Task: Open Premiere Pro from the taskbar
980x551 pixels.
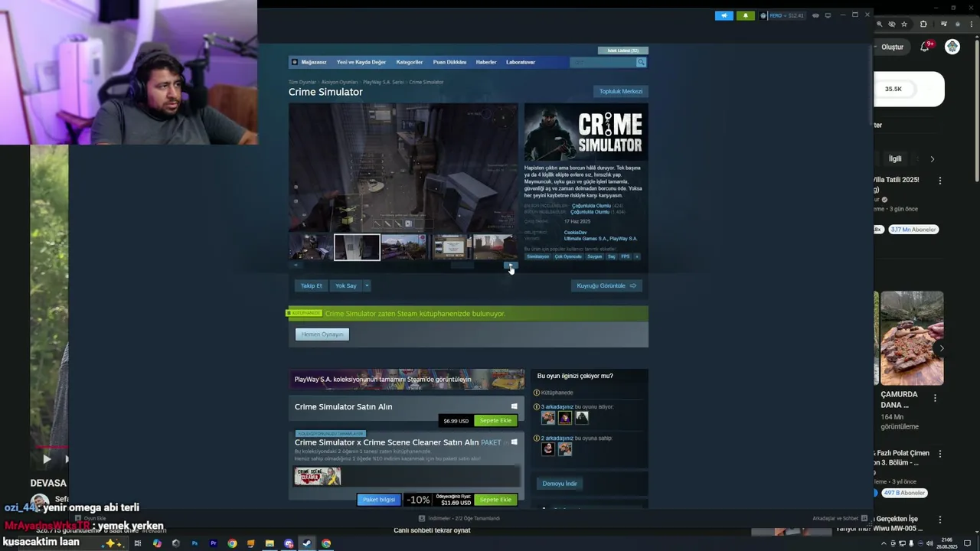Action: 213,543
